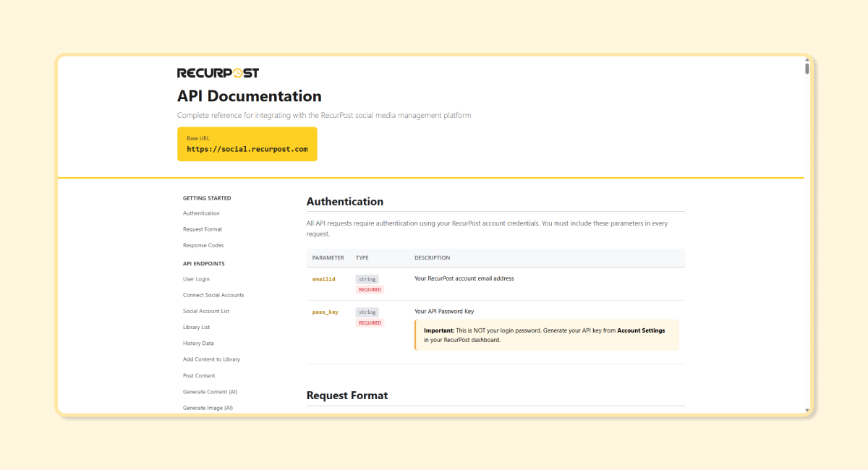Click the RecurPost logo
This screenshot has width=868, height=470.
(x=216, y=72)
